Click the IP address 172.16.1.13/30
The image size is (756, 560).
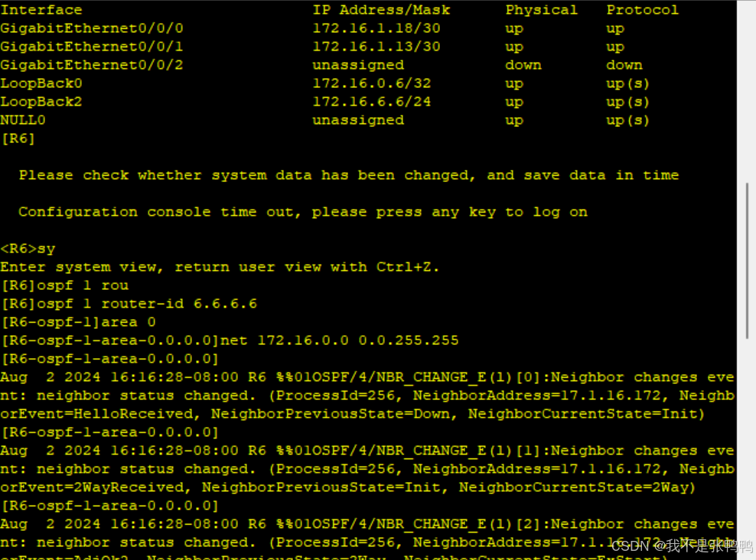click(x=376, y=46)
